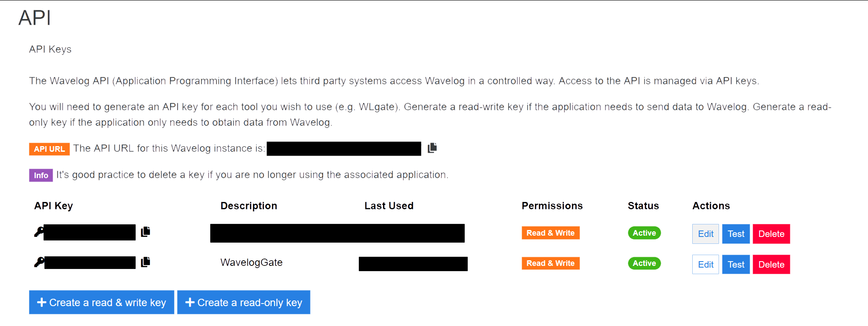
Task: Test the WavelogGate API key
Action: [736, 265]
